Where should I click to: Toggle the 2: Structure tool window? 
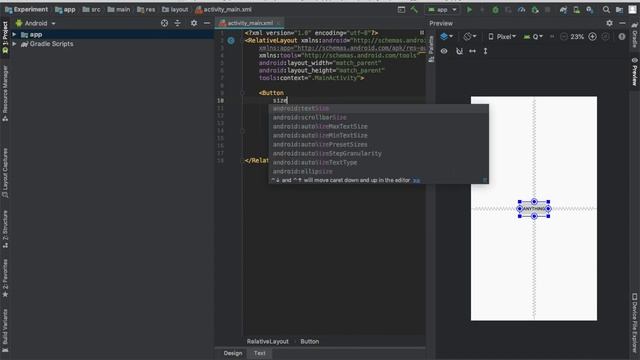pyautogui.click(x=5, y=229)
